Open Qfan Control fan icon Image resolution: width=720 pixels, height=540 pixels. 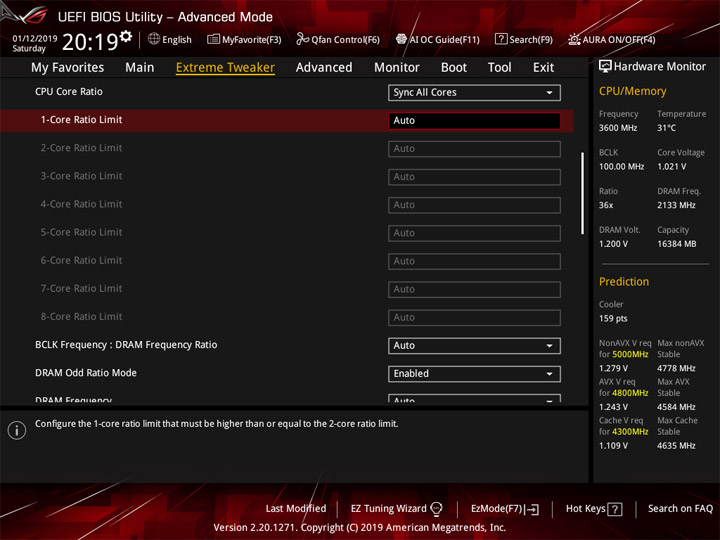[302, 39]
